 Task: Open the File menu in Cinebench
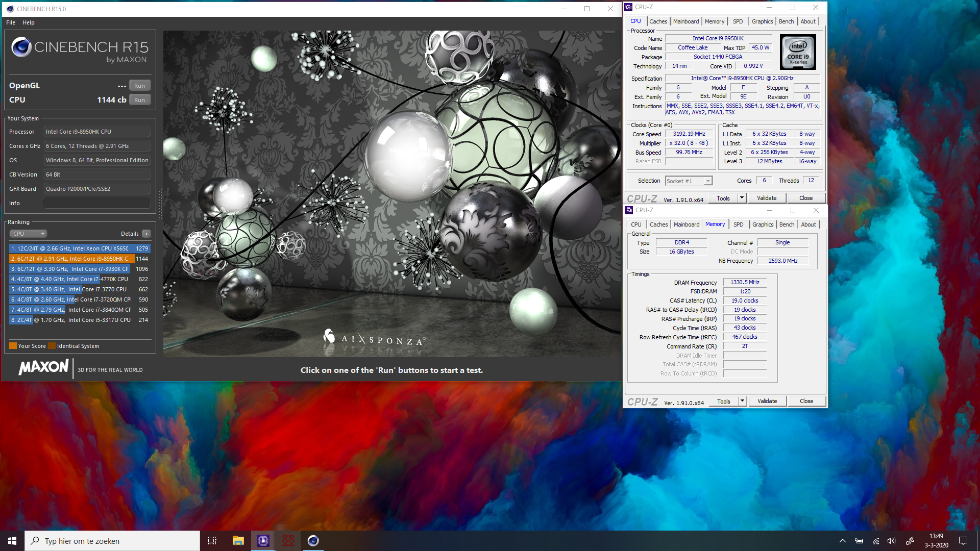tap(11, 22)
